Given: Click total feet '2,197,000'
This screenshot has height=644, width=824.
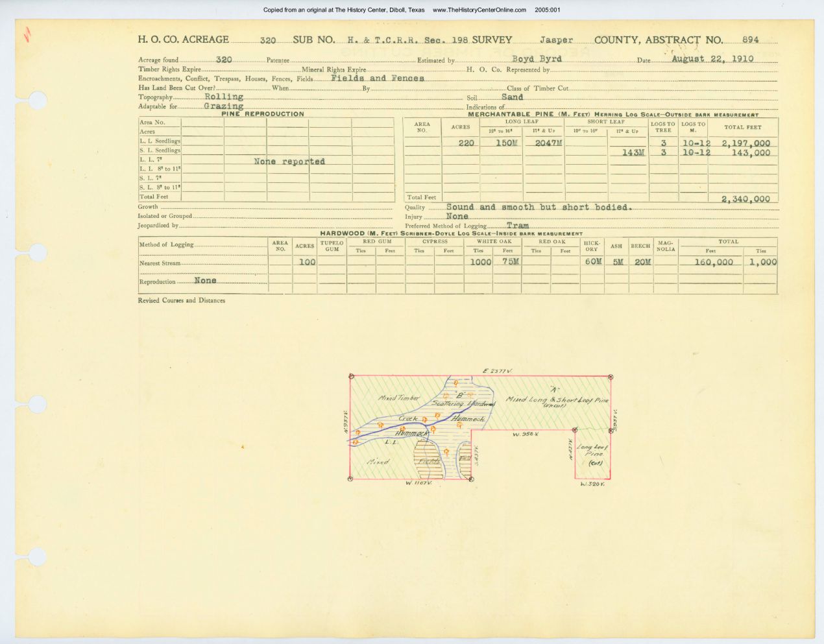Looking at the screenshot, I should [x=746, y=143].
